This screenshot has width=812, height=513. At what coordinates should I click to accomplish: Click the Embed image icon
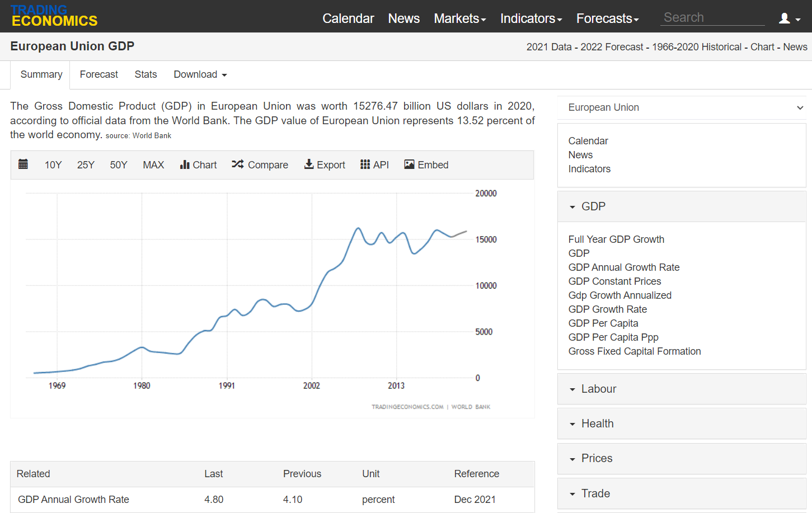pos(409,164)
